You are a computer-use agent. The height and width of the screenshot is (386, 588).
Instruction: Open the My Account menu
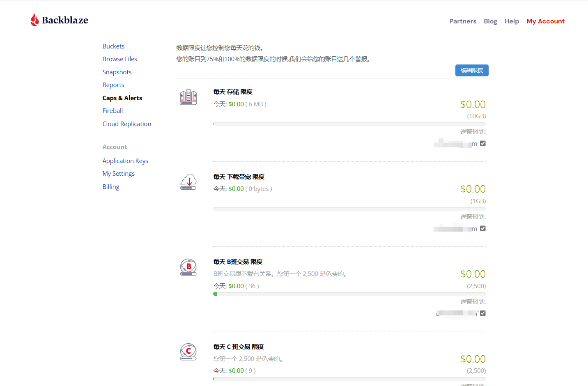coord(545,21)
